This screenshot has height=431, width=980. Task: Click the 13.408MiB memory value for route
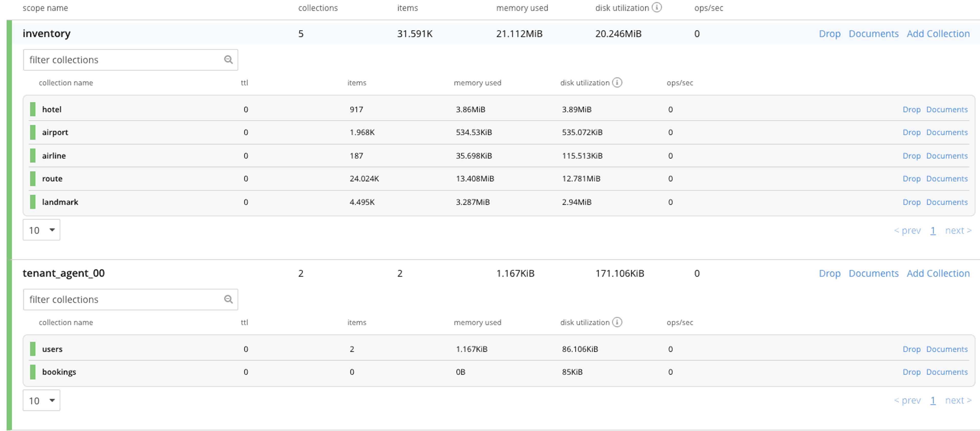[475, 179]
